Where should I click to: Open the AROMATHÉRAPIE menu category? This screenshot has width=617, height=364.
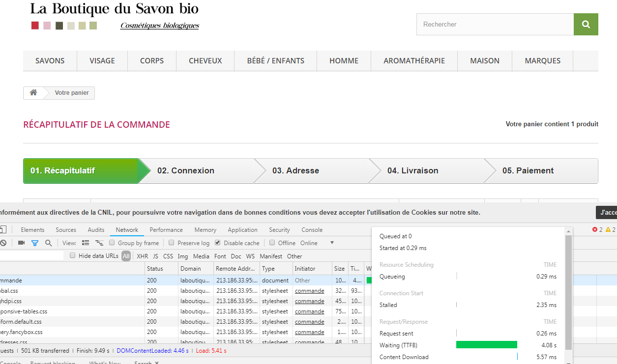414,61
